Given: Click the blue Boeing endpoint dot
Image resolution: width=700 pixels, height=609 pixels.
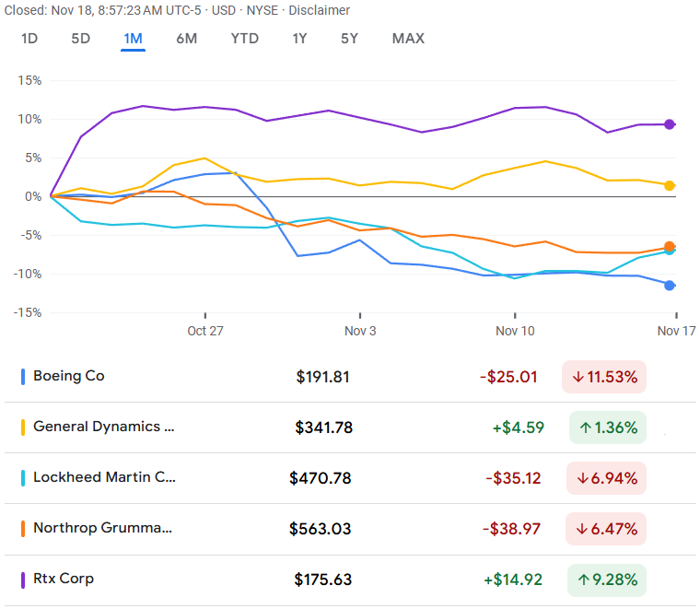Looking at the screenshot, I should (670, 286).
